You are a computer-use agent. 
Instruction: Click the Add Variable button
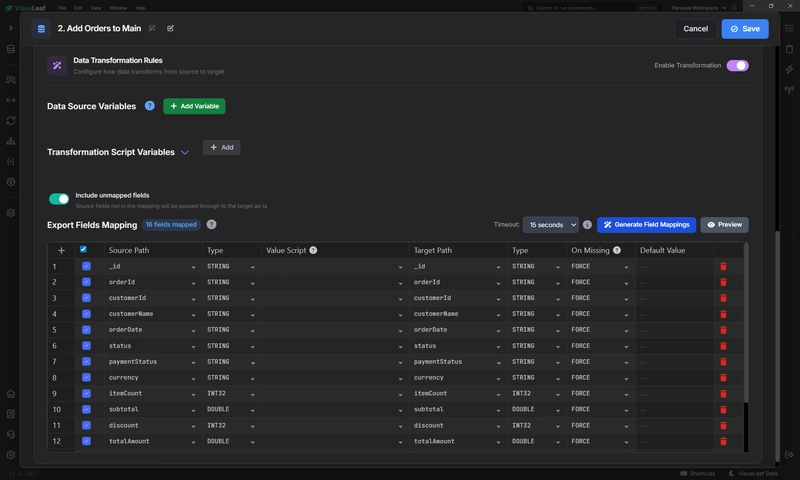click(x=194, y=106)
